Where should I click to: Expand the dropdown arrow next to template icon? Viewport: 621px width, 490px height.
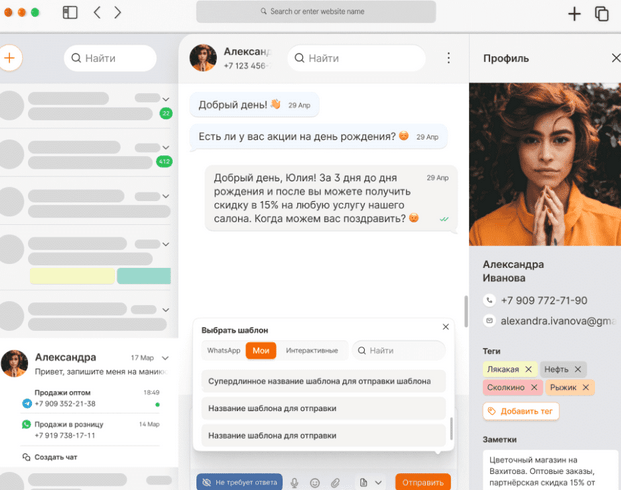click(x=378, y=482)
